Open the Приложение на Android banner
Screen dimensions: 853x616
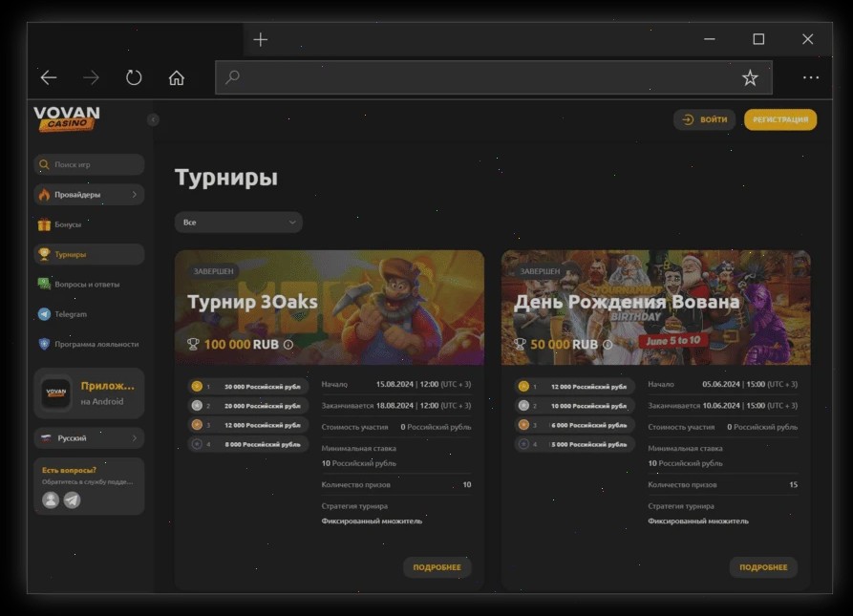point(89,393)
